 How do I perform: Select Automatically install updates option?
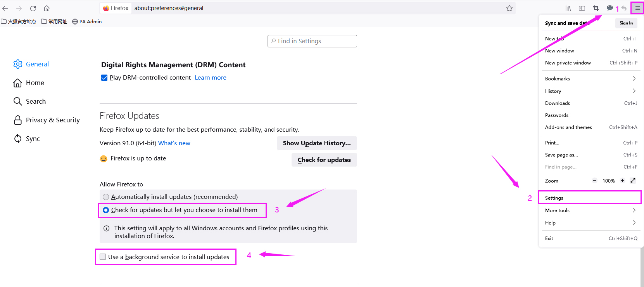coord(106,197)
